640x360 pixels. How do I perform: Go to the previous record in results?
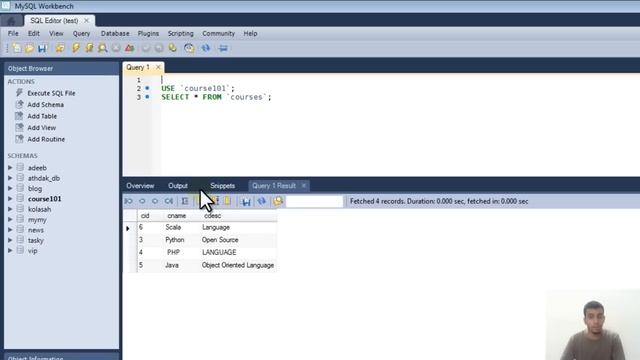coord(142,201)
